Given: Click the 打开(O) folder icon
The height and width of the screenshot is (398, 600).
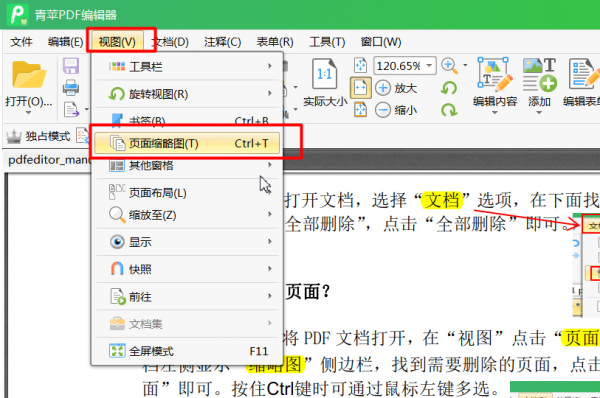Looking at the screenshot, I should pos(29,75).
